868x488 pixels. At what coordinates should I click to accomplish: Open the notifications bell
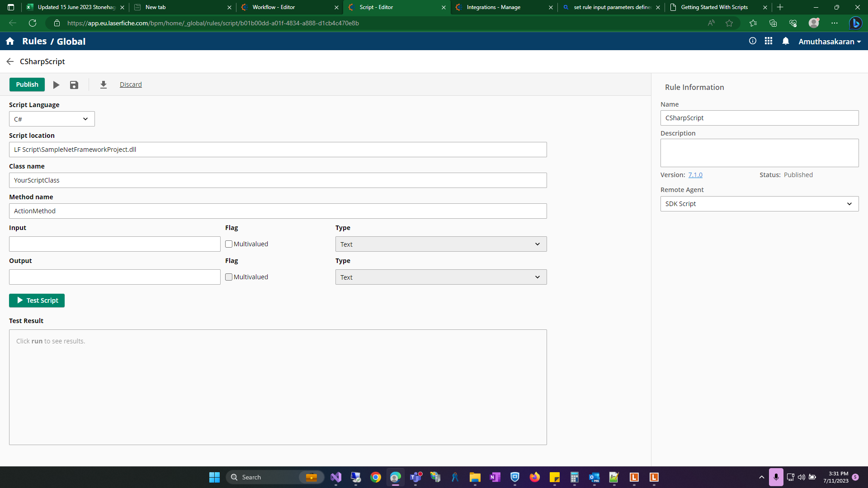coord(786,41)
